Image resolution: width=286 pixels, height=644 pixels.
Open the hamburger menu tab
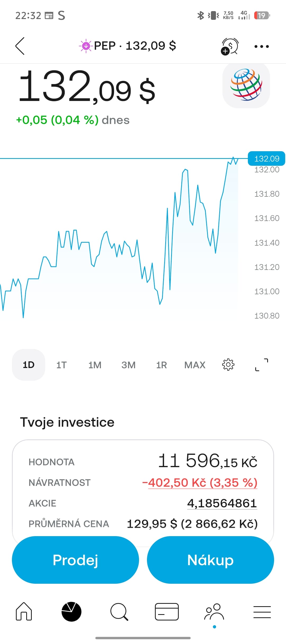tap(262, 611)
